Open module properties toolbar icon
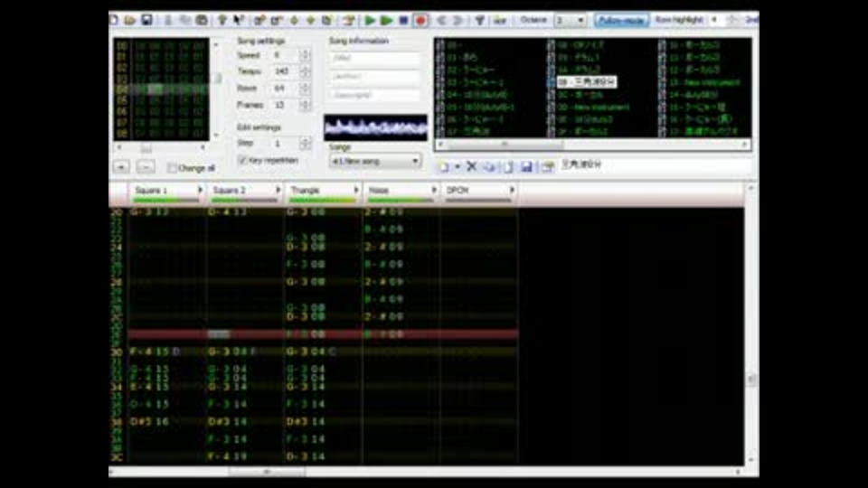Viewport: 868px width, 488px height. click(348, 21)
